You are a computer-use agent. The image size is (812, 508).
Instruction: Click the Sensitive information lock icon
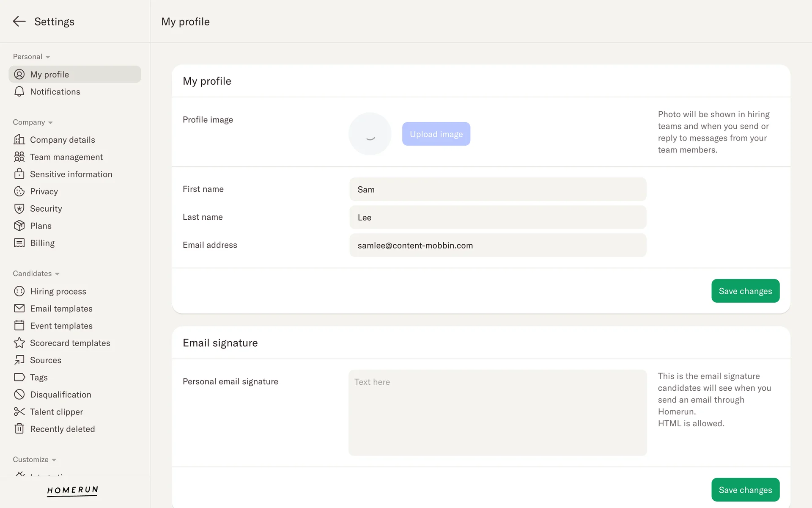click(x=19, y=174)
